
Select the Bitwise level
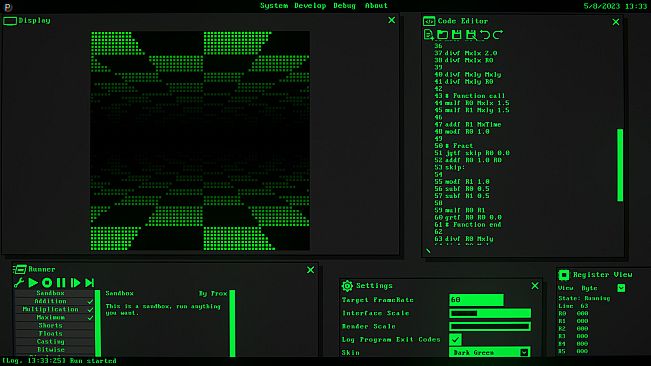pos(54,350)
